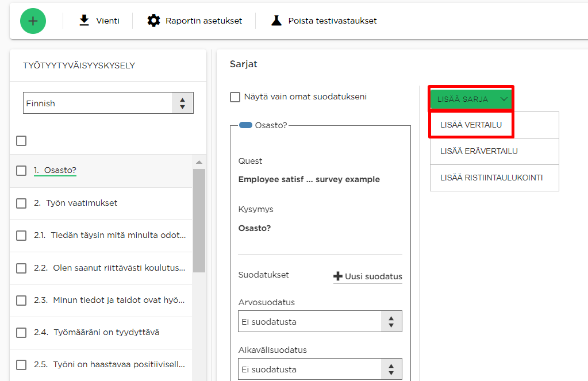Select Poista testivastaukset
The height and width of the screenshot is (381, 588).
point(324,21)
